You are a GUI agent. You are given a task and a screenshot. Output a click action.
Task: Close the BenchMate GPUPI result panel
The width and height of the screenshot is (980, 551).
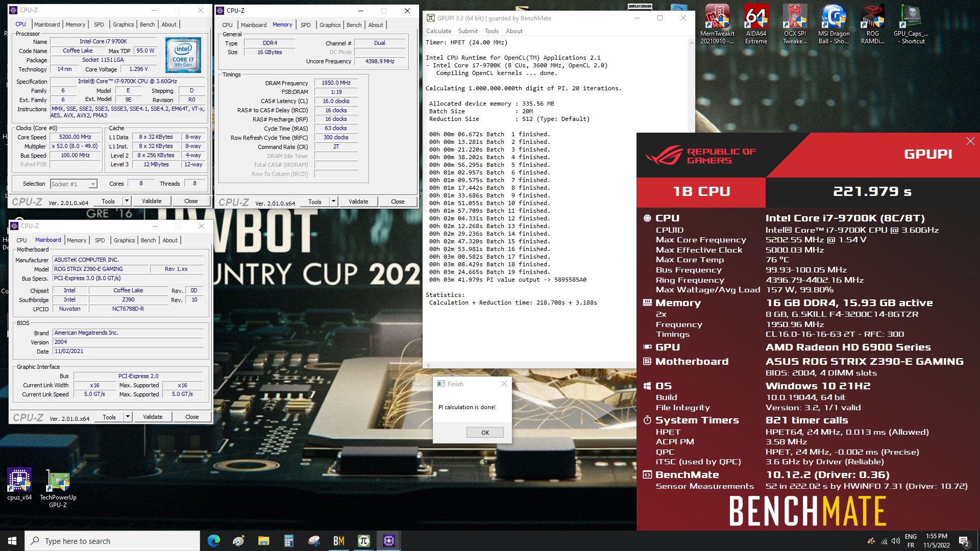click(x=970, y=141)
